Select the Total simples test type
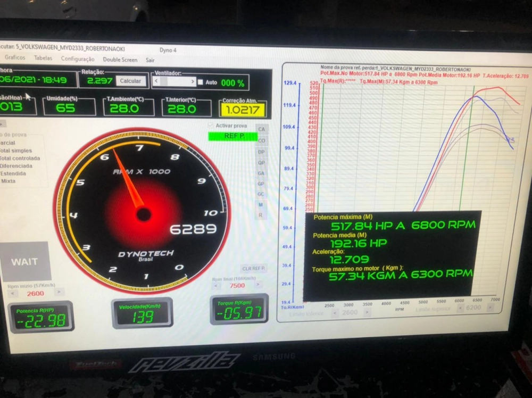Screen dimensions: 532x398 tap(15, 151)
